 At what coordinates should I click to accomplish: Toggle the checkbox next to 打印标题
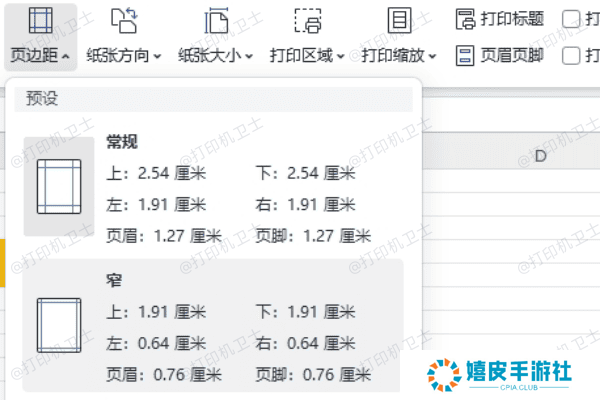pyautogui.click(x=571, y=19)
